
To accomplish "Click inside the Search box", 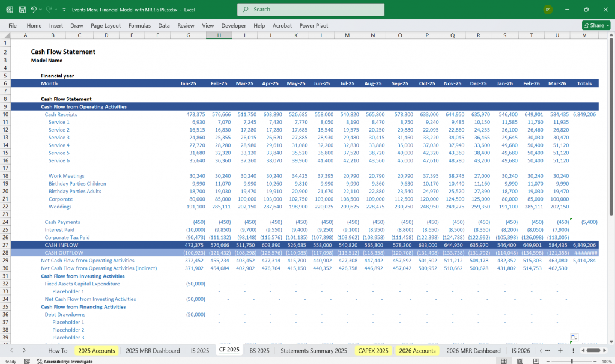I will pyautogui.click(x=310, y=10).
